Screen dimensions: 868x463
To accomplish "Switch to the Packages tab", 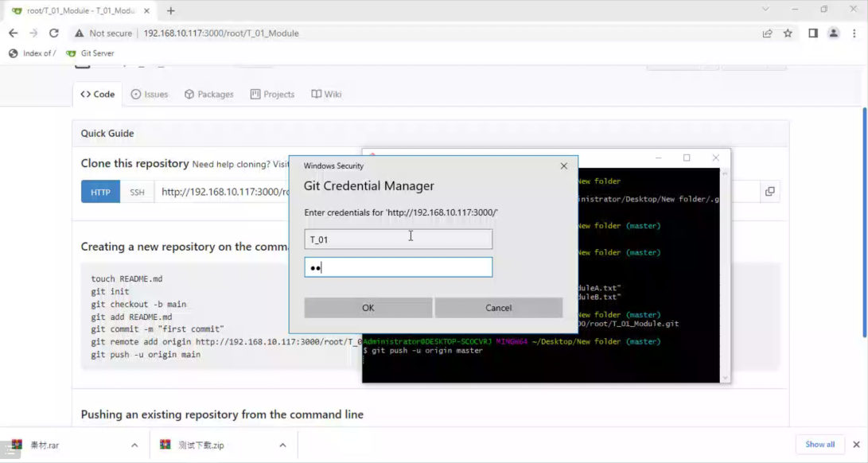I will pos(208,94).
